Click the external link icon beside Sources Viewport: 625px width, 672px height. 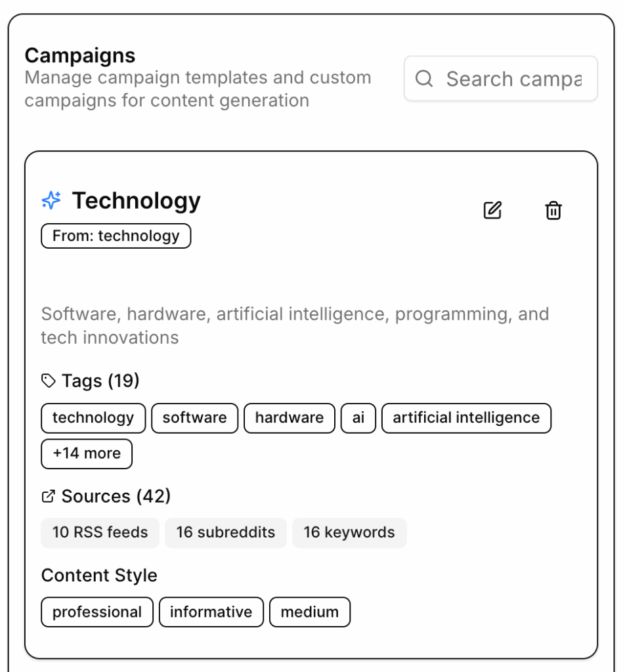tap(48, 497)
